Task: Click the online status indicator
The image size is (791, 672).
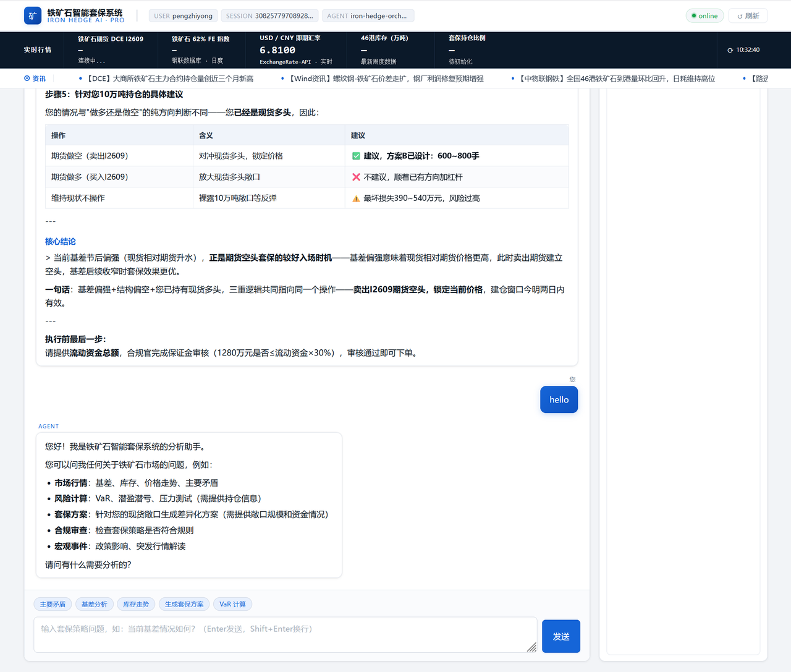Action: (704, 16)
